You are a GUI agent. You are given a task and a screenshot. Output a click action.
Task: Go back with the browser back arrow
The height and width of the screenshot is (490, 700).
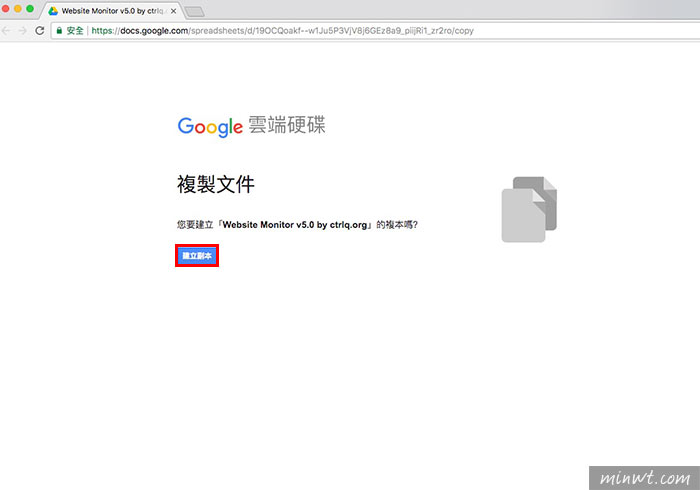(6, 30)
